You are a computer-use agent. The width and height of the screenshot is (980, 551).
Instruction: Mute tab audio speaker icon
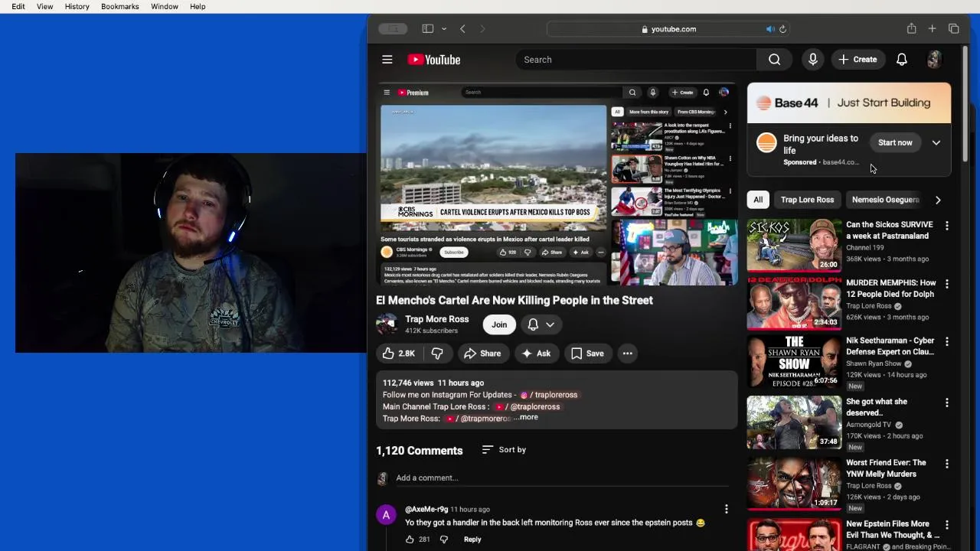[770, 29]
